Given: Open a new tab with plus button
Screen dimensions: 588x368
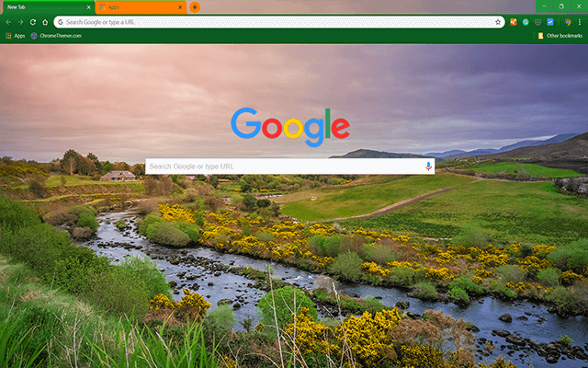Looking at the screenshot, I should 195,7.
